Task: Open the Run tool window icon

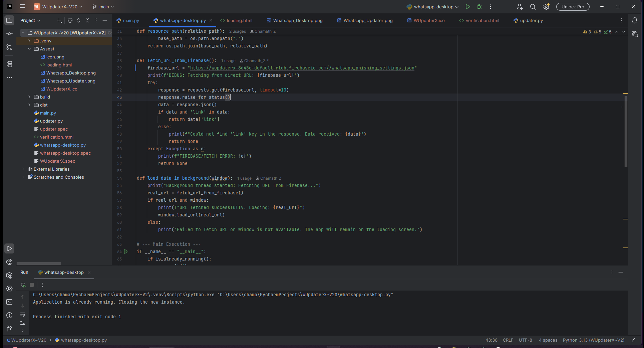Action: (9, 248)
